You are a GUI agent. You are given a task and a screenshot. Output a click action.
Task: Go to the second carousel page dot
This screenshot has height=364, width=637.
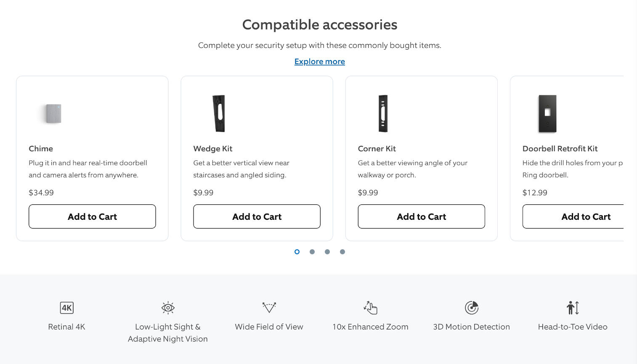[x=312, y=252]
